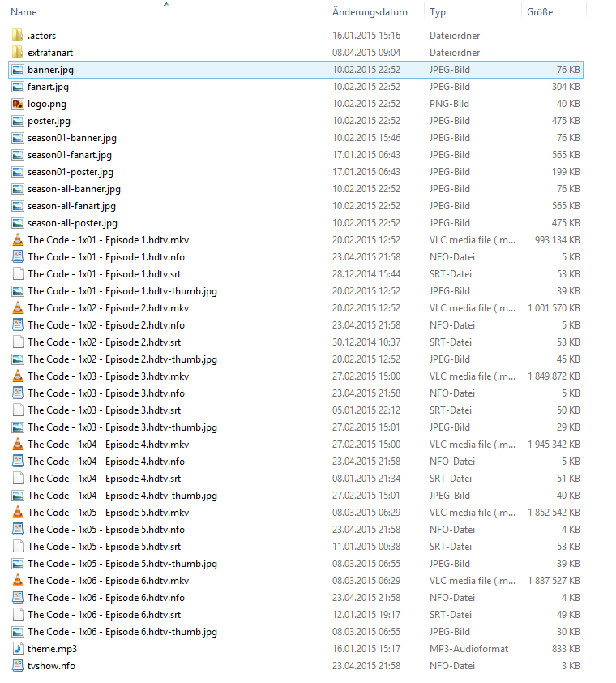Click the banner.jpg image icon
The height and width of the screenshot is (683, 616).
point(17,70)
